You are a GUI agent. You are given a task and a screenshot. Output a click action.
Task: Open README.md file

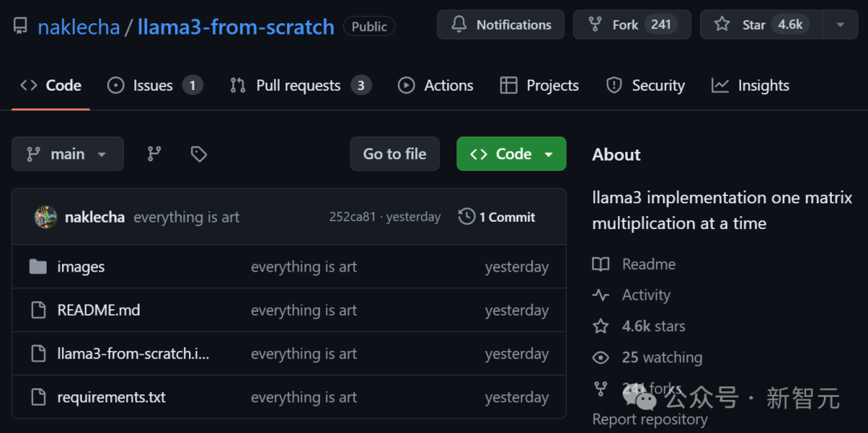pos(99,310)
